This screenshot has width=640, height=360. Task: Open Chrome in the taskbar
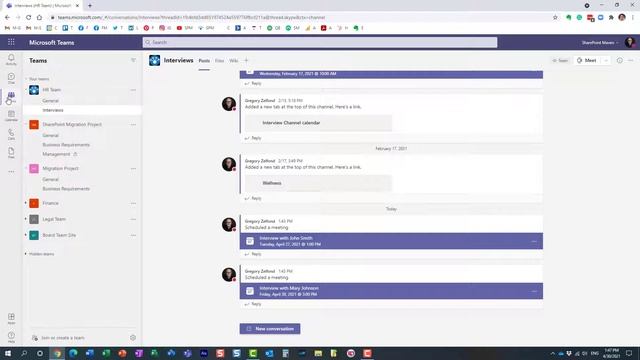coord(57,353)
